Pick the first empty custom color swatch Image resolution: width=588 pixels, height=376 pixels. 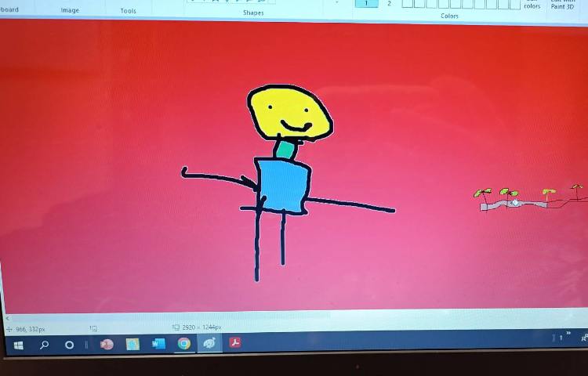[x=408, y=4]
